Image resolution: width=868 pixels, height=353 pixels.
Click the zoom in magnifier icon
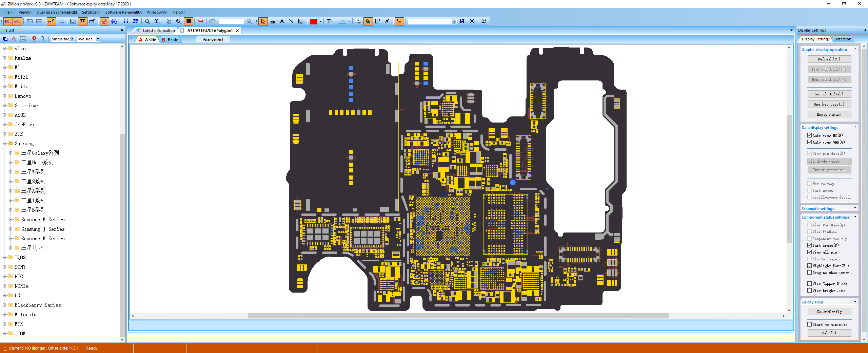click(157, 21)
